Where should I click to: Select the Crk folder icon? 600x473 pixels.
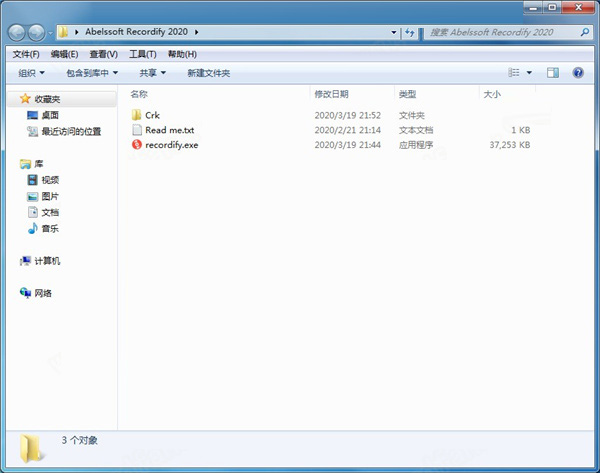coord(137,115)
